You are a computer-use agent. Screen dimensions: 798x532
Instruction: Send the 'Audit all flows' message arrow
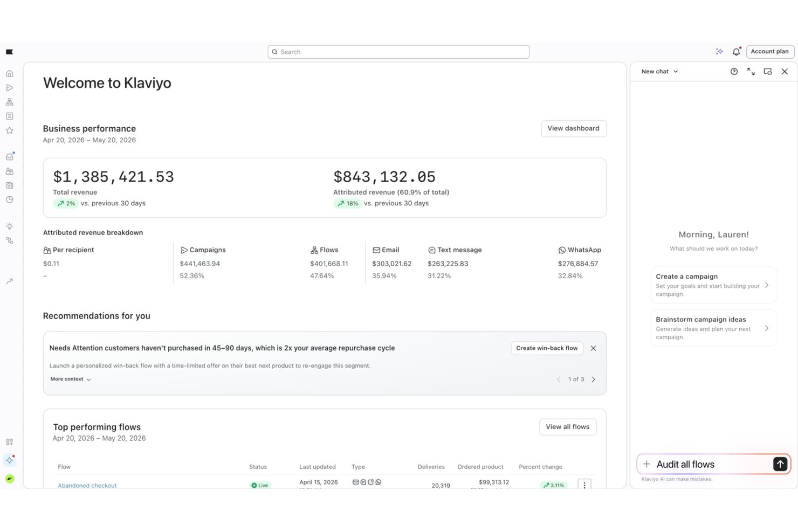[780, 464]
